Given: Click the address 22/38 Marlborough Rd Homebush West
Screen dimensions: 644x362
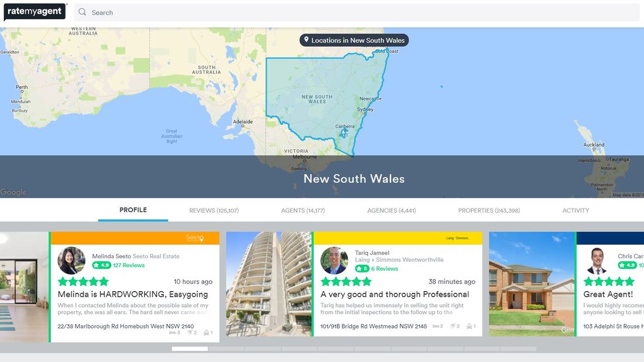Looking at the screenshot, I should point(126,326).
